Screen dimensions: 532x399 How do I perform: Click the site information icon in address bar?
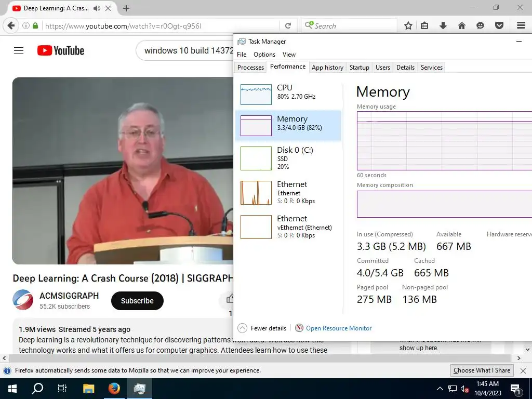[26, 26]
